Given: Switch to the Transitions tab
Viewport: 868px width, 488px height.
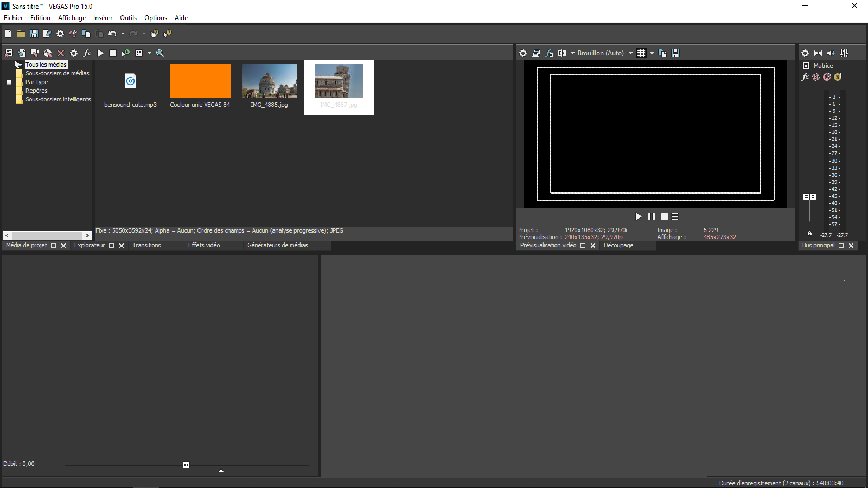Looking at the screenshot, I should pyautogui.click(x=146, y=246).
